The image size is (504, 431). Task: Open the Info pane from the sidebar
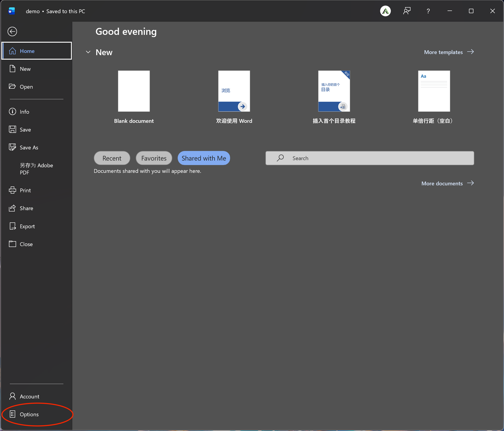tap(24, 111)
